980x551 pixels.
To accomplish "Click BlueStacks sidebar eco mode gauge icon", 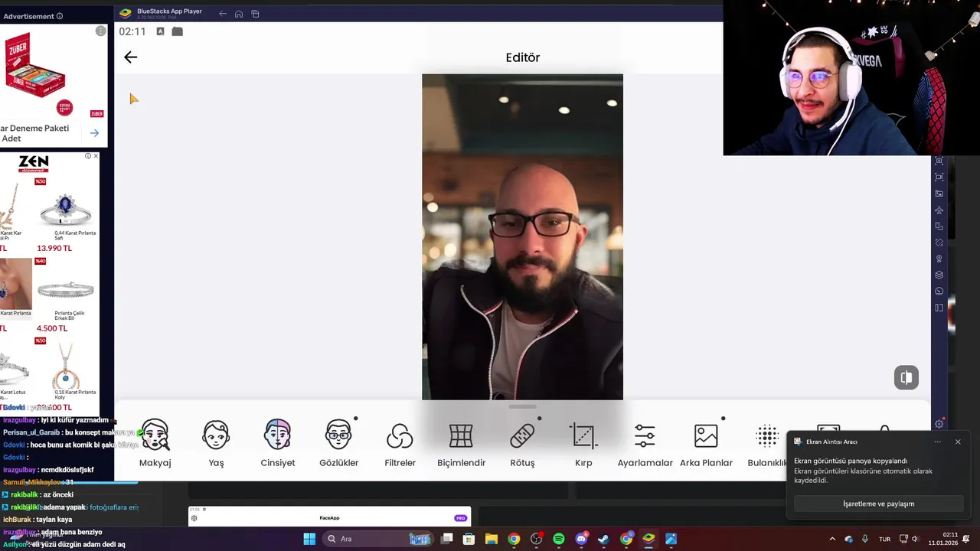I will tap(939, 292).
